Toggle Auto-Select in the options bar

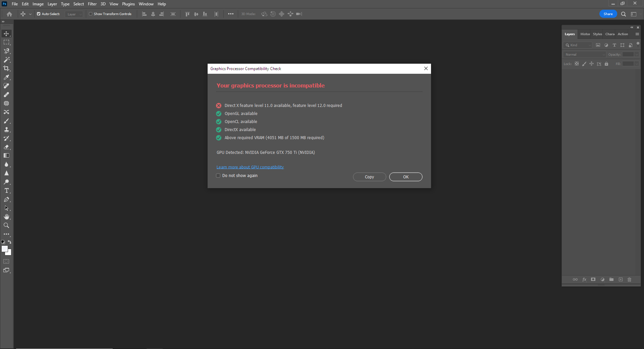(39, 14)
